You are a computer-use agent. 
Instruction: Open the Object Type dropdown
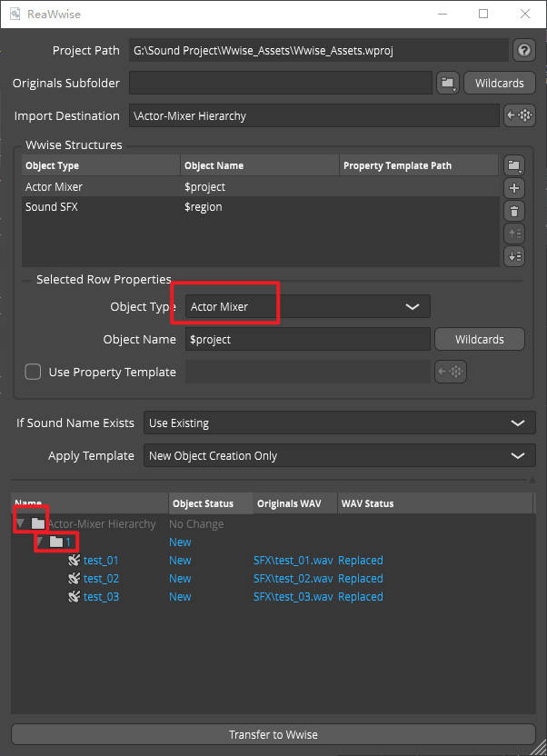click(412, 306)
